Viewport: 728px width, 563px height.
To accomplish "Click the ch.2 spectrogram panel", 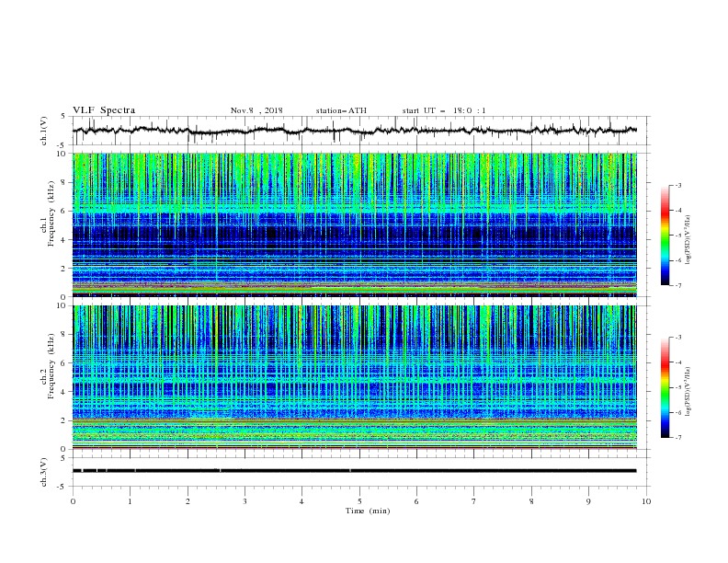I will (355, 377).
